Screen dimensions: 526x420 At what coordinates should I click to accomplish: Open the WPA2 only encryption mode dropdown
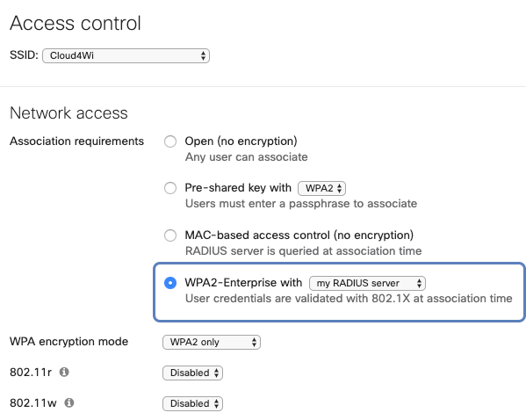coord(212,342)
